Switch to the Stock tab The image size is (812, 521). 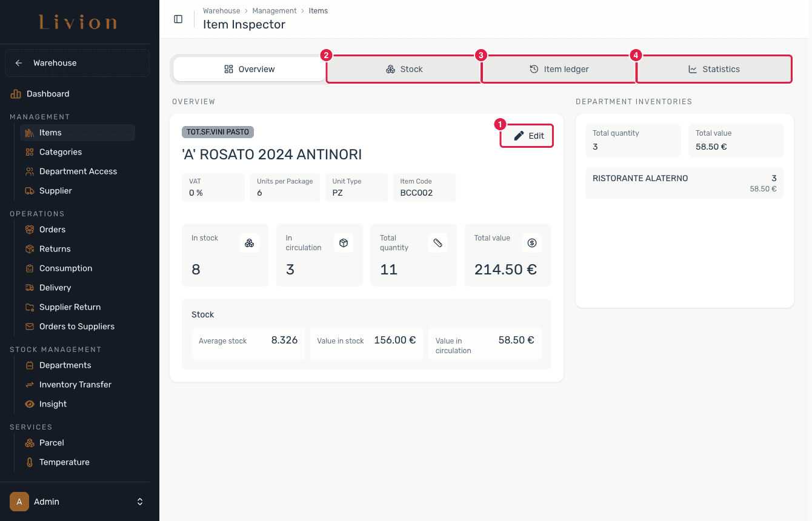coord(404,69)
